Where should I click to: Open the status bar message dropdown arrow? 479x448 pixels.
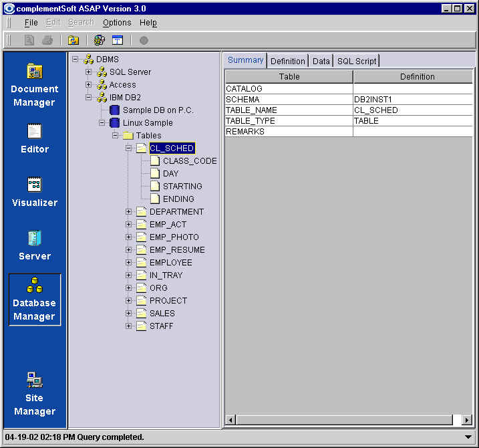[468, 437]
